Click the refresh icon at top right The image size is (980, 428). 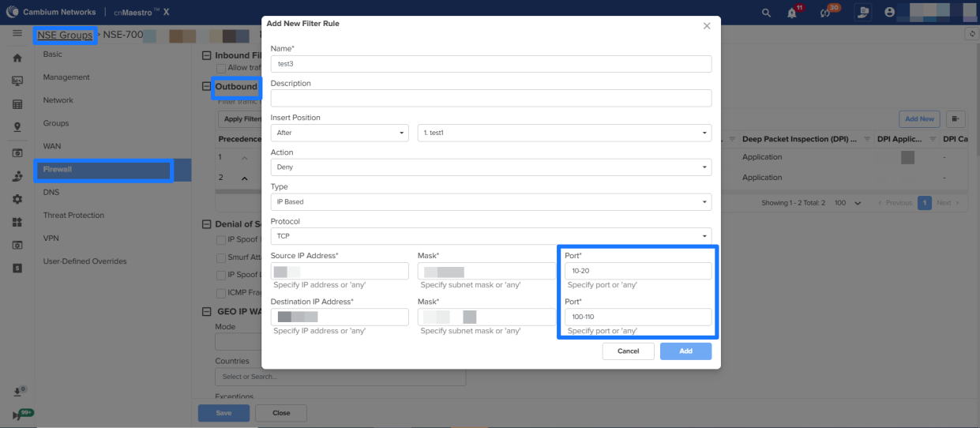[x=971, y=34]
